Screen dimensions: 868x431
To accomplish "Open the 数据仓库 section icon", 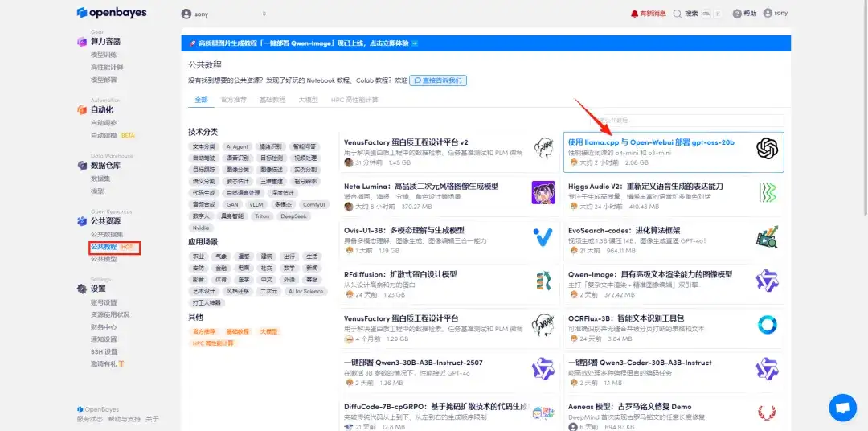I will coord(82,165).
